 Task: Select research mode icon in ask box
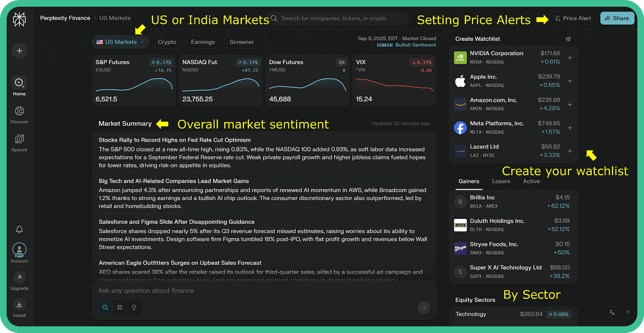[119, 307]
